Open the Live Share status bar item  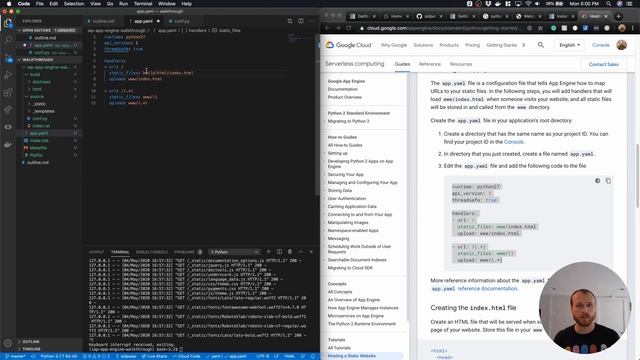pos(154,356)
